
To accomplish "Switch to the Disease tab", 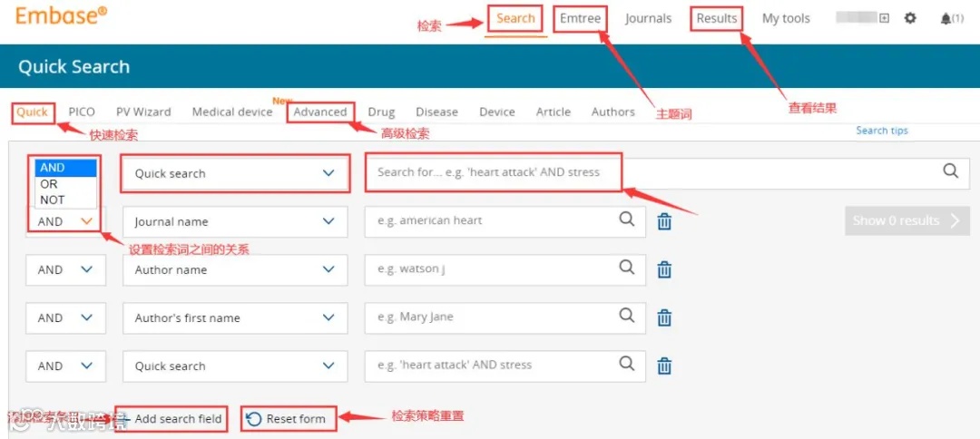I will (x=436, y=112).
